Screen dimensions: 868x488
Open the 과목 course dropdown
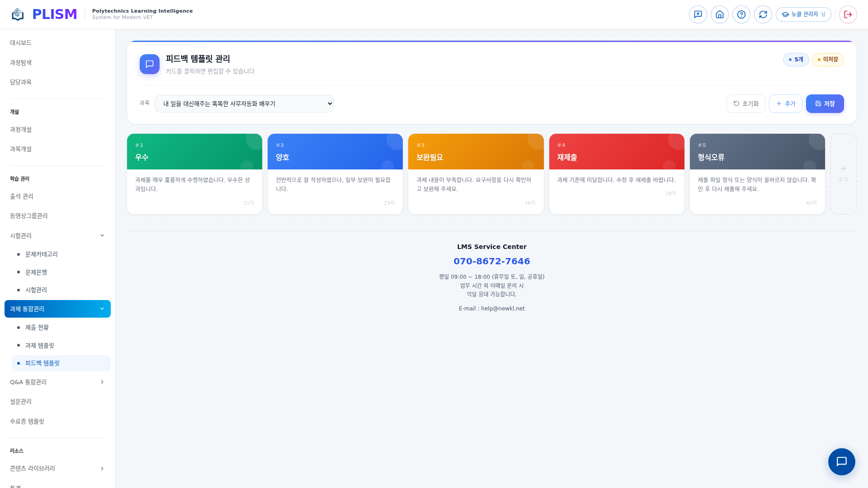(244, 103)
